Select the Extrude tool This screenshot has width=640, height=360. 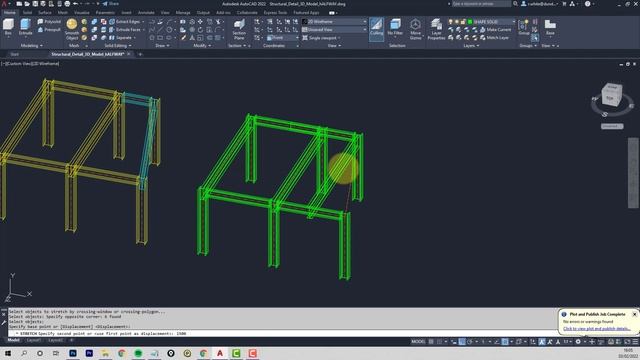click(x=25, y=27)
